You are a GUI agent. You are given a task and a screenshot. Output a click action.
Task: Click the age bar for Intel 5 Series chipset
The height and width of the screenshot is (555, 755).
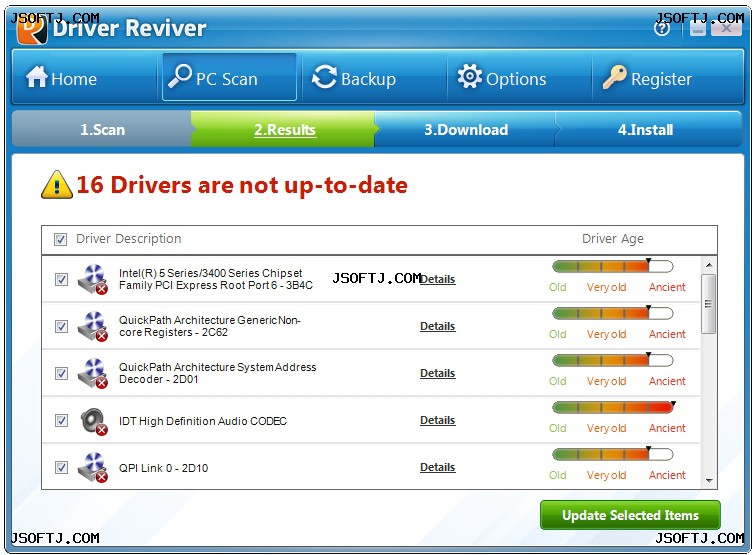612,266
